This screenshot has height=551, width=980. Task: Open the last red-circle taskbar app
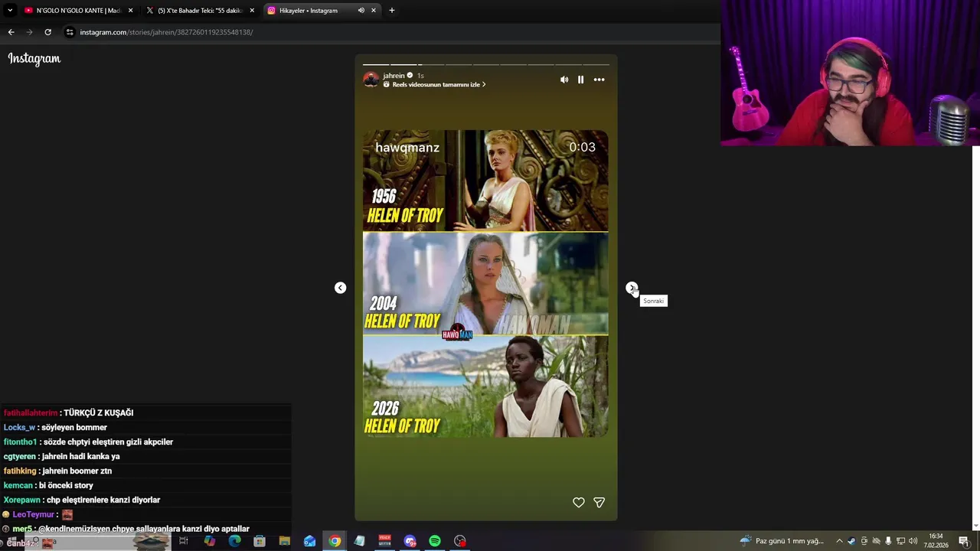[459, 541]
